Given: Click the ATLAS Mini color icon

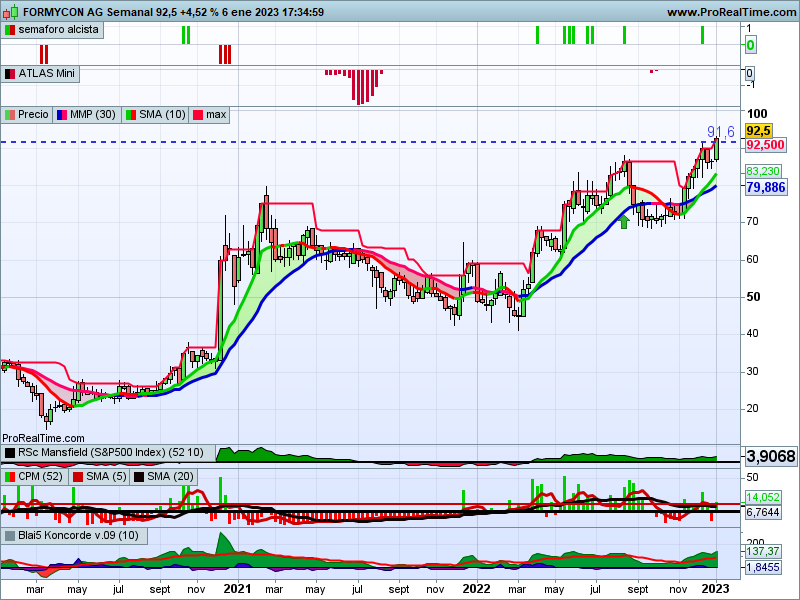Looking at the screenshot, I should point(10,74).
